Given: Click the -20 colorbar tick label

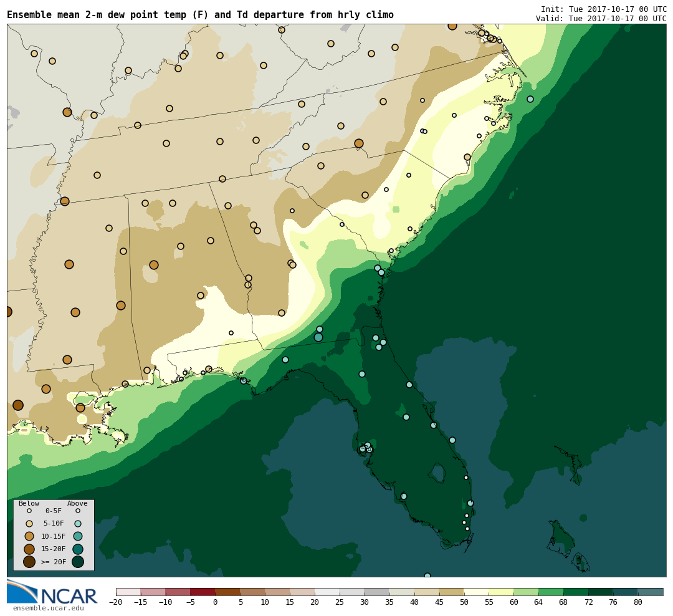Looking at the screenshot, I should click(x=116, y=602).
